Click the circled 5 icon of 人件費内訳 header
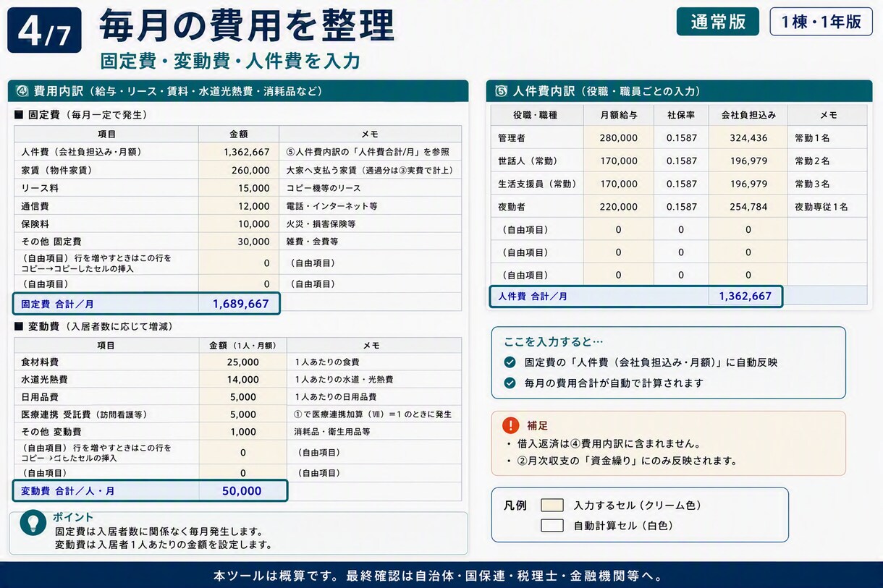Image resolution: width=883 pixels, height=588 pixels. coord(501,91)
